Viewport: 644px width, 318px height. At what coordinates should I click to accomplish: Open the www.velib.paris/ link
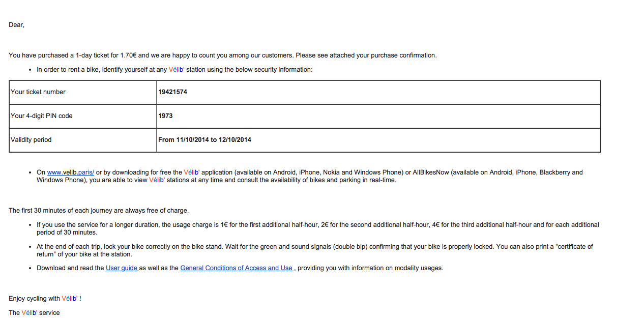pyautogui.click(x=70, y=172)
